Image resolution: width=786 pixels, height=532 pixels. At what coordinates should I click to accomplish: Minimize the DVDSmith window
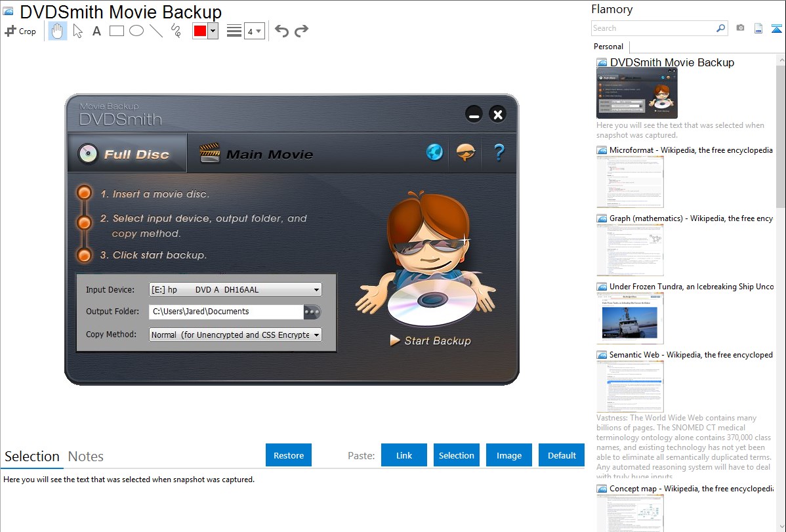click(474, 114)
